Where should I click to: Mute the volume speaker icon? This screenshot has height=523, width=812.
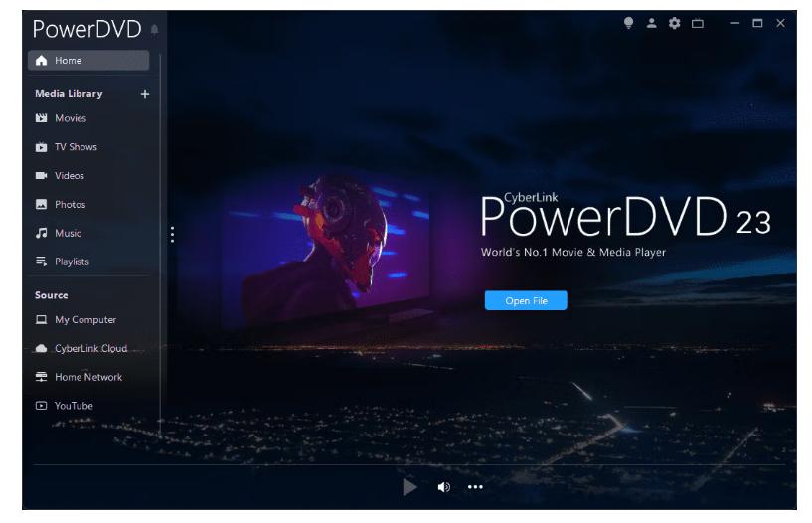tap(443, 487)
